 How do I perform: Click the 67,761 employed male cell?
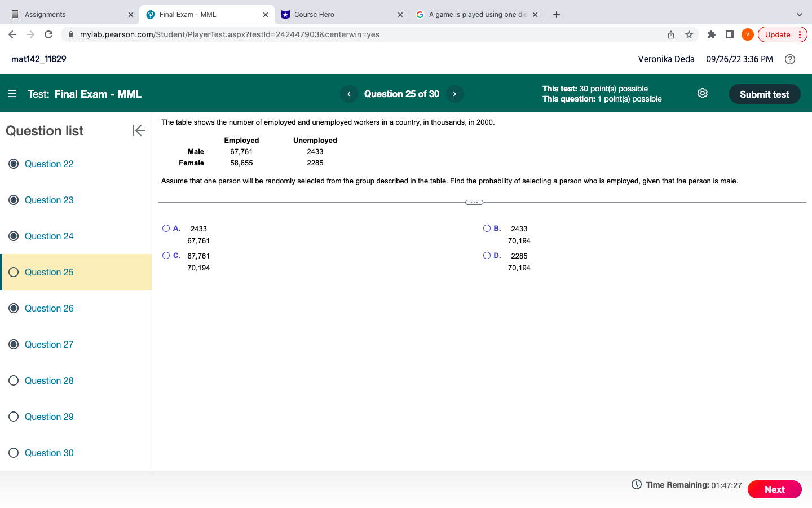point(241,151)
